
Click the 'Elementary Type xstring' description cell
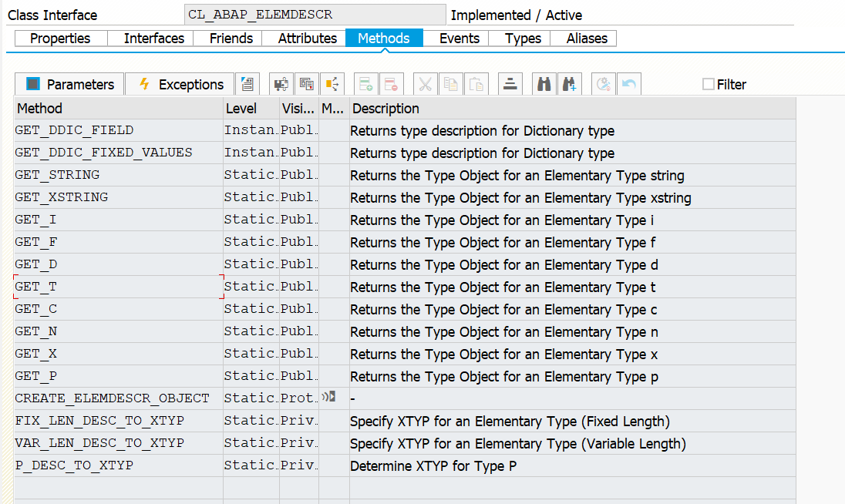point(572,197)
